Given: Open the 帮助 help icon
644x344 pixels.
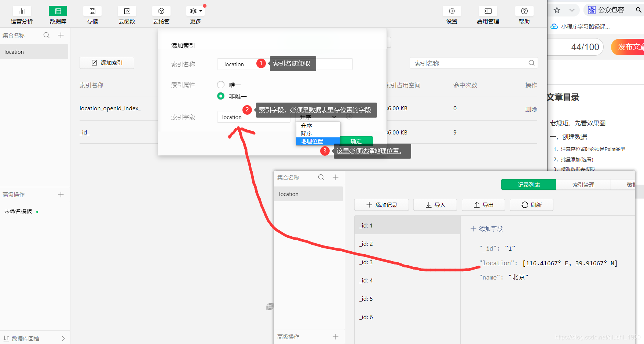Looking at the screenshot, I should tap(524, 11).
